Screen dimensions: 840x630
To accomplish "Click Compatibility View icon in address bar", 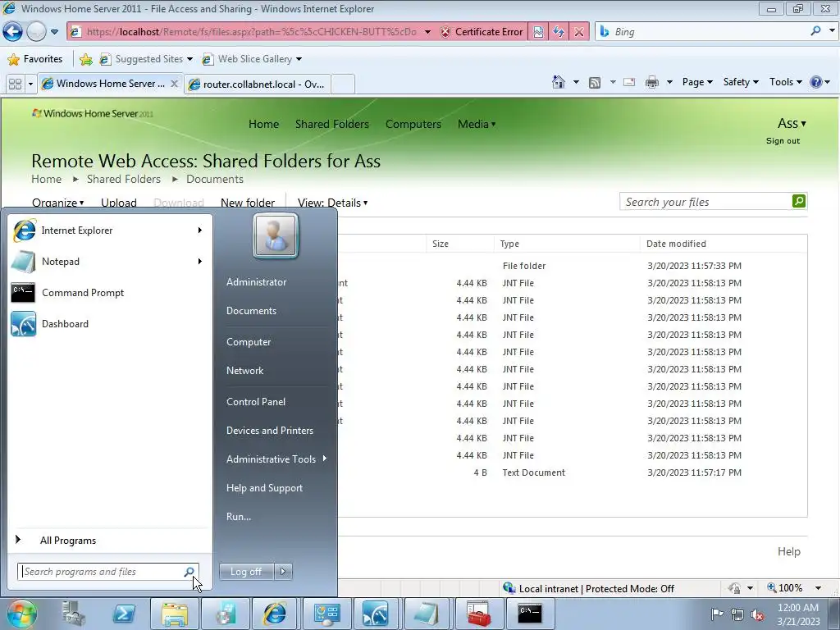I will pyautogui.click(x=538, y=32).
